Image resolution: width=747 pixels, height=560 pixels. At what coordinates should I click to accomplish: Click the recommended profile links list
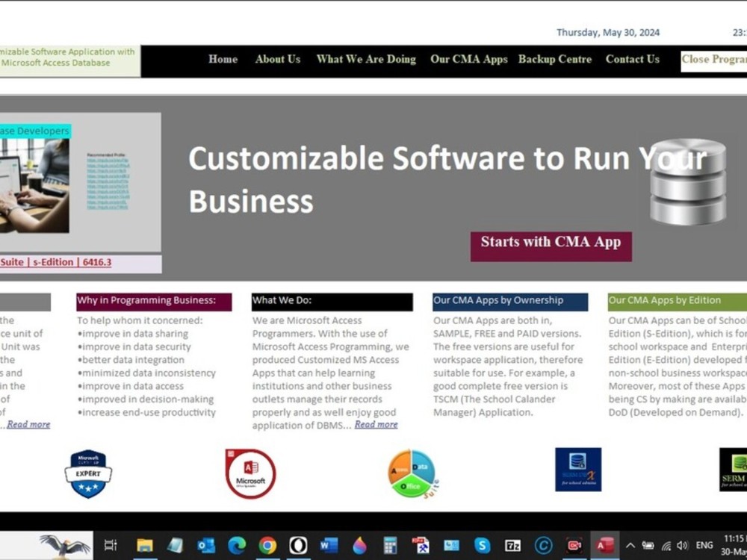(108, 184)
